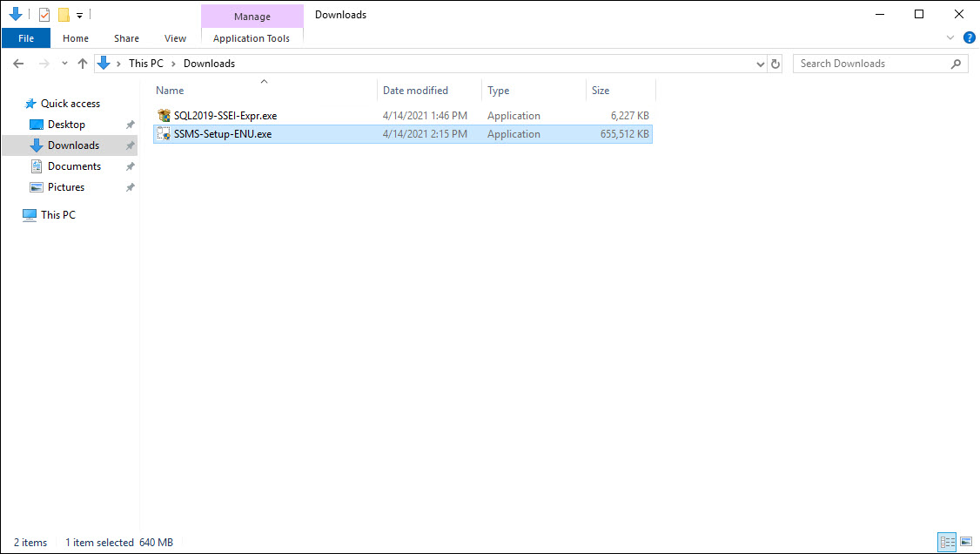Click the Downloads icon in address bar

point(104,64)
